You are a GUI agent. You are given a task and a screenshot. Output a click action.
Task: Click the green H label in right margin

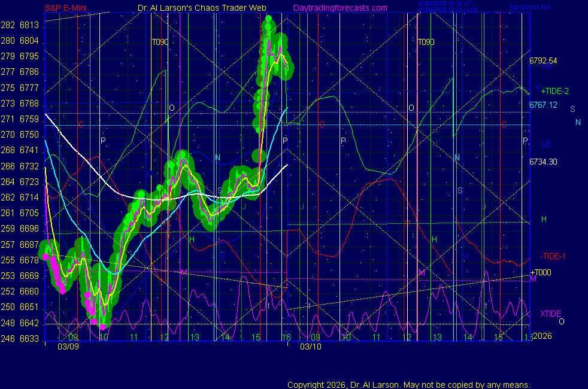tap(544, 220)
